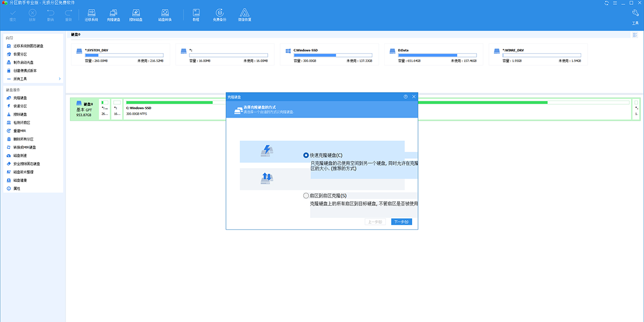The width and height of the screenshot is (644, 322).
Task: Click the 克隆硬盘 toolbar icon
Action: point(114,14)
